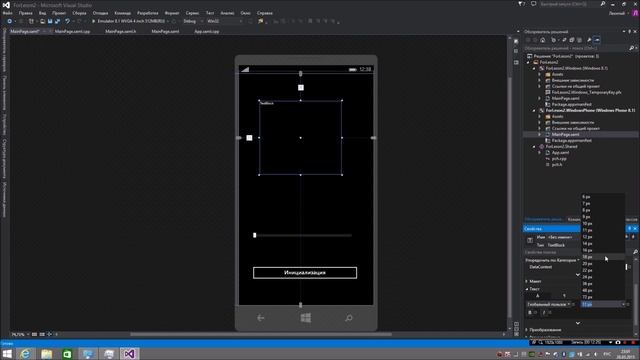640x360 pixels.
Task: Click the slider thumb in phone designer
Action: (255, 235)
